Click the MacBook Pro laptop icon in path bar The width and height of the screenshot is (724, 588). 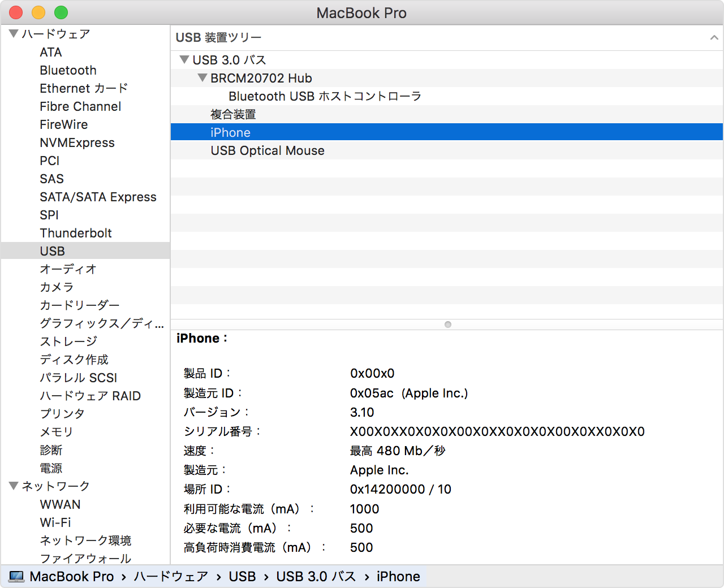coord(16,576)
